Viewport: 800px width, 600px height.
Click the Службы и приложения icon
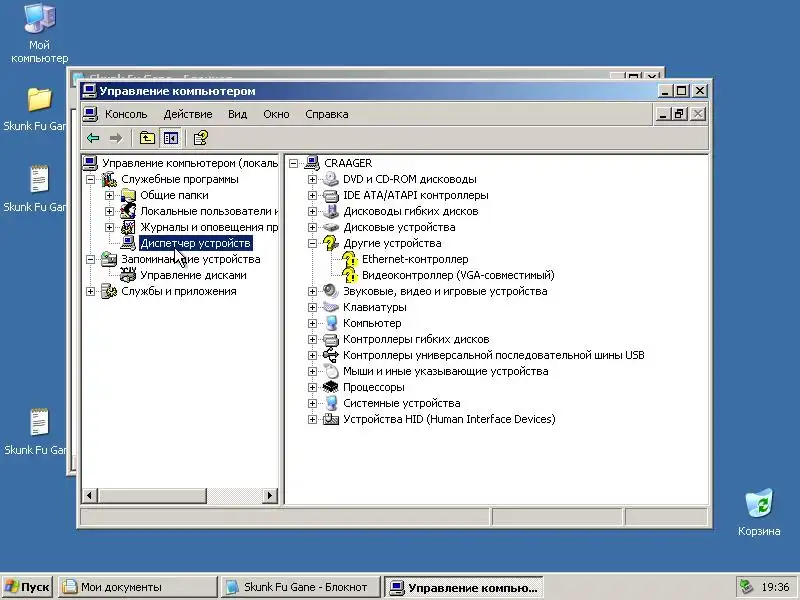coord(109,291)
